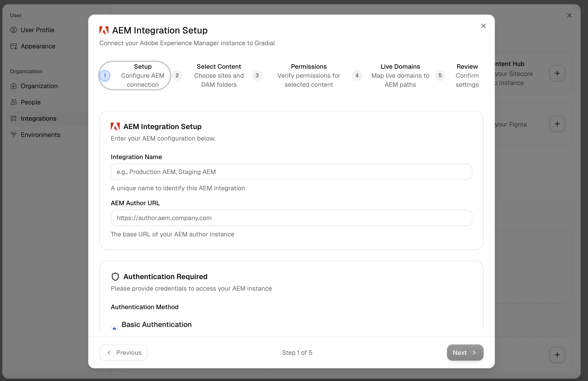
Task: Click the Organization building icon
Action: tap(14, 86)
